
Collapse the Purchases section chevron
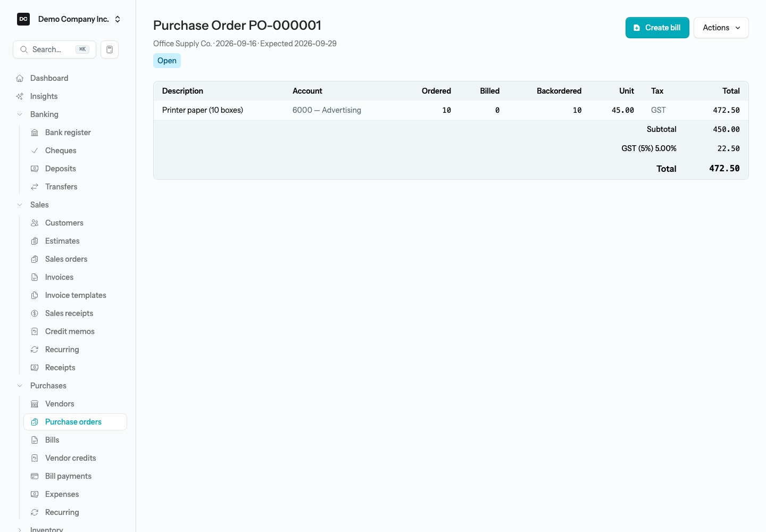click(x=20, y=386)
